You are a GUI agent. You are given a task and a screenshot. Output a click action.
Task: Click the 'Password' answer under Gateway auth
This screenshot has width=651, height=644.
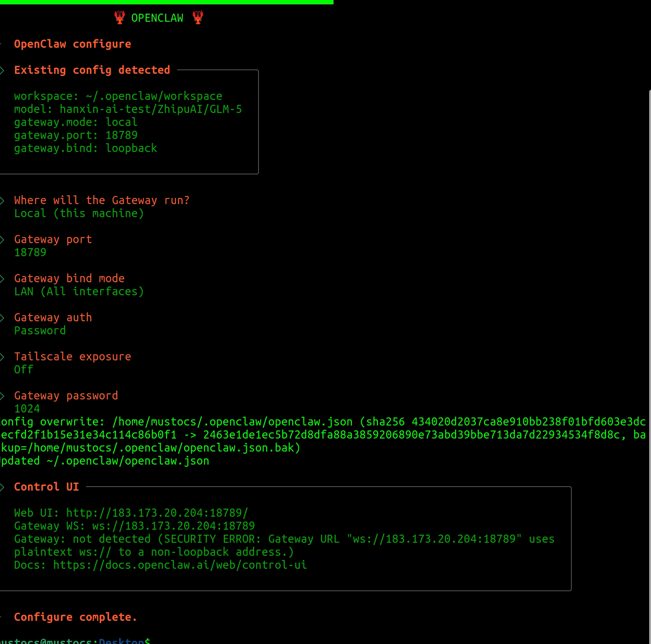[40, 331]
